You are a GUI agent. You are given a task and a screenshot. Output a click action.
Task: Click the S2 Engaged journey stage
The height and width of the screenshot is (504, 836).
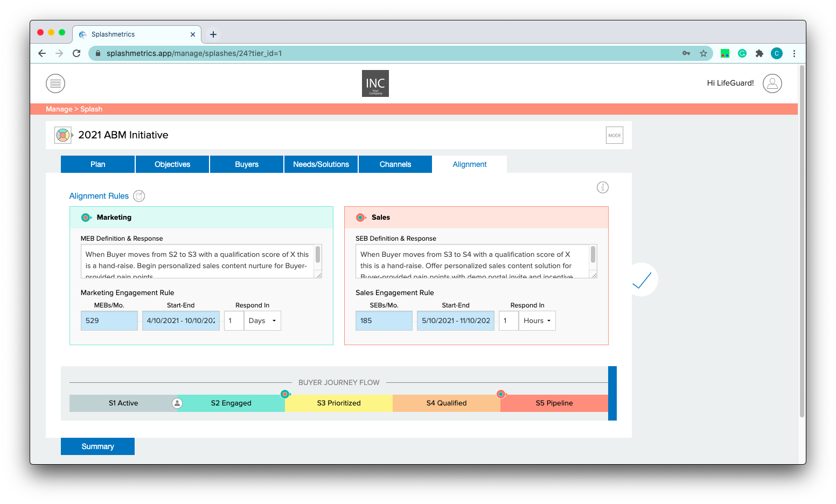231,403
